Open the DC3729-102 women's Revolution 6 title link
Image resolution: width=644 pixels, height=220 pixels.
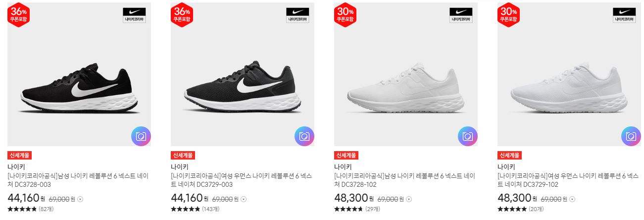point(568,180)
